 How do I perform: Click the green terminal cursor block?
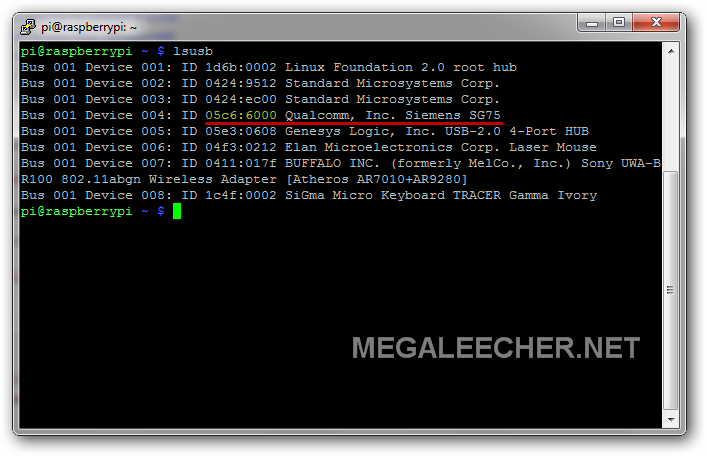(x=177, y=211)
